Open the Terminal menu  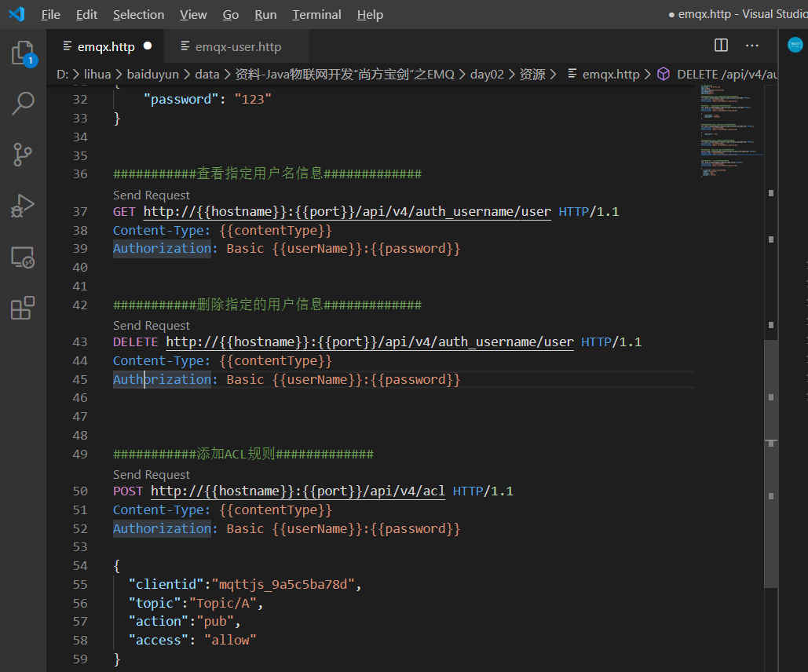coord(317,14)
